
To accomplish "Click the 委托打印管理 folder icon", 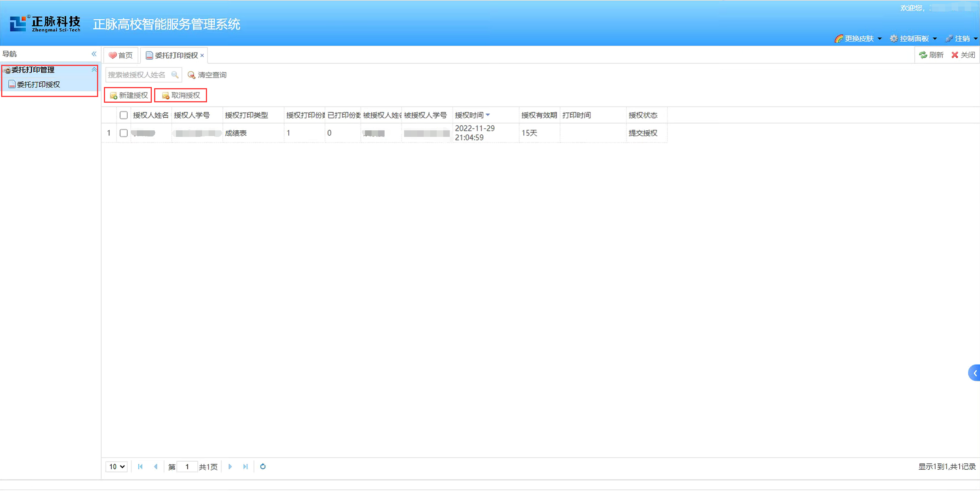I will (x=7, y=70).
